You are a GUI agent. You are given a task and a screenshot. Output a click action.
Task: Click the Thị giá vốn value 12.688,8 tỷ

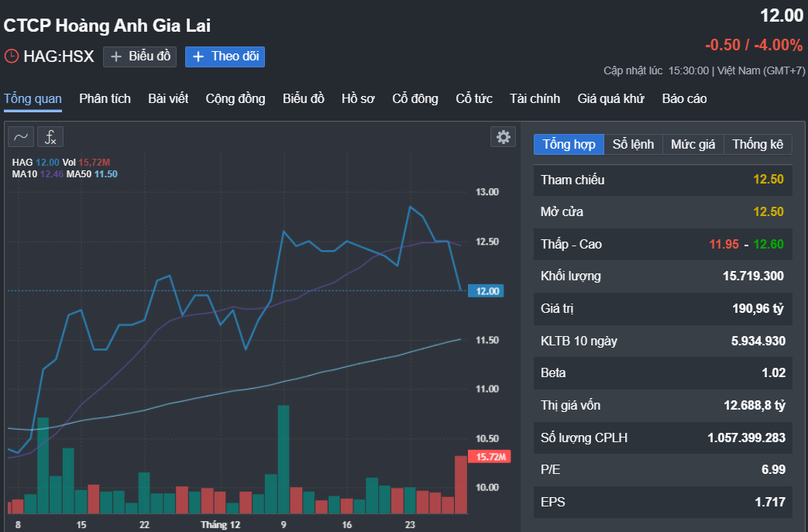(x=755, y=405)
